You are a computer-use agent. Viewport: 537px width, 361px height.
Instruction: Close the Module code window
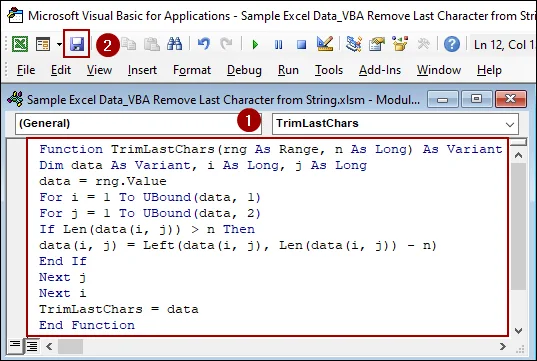(x=511, y=100)
